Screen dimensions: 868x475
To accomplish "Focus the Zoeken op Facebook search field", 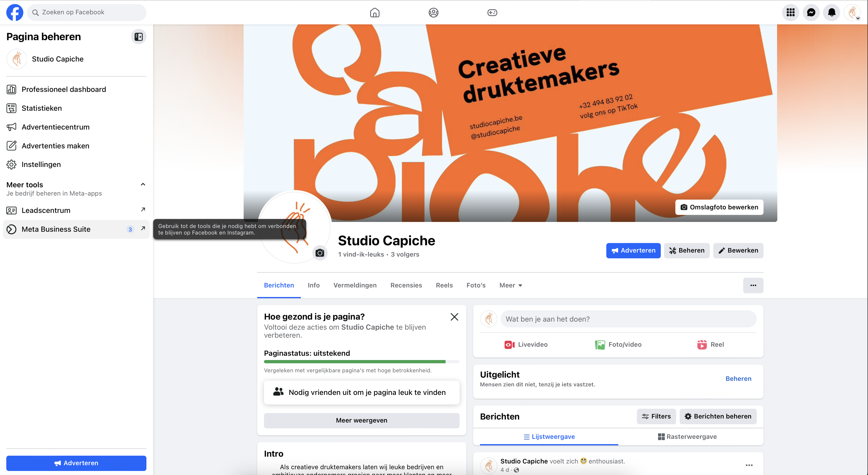I will tap(87, 13).
